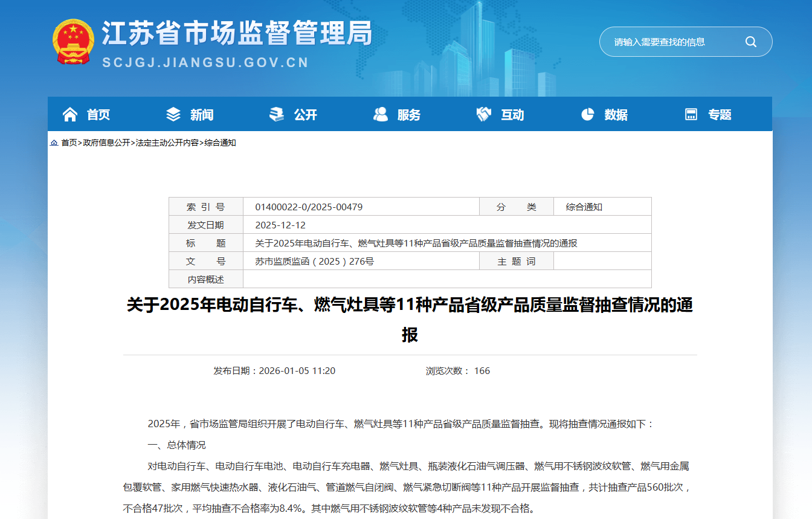Open 综合通知 breadcrumb link
The image size is (812, 519).
(220, 143)
